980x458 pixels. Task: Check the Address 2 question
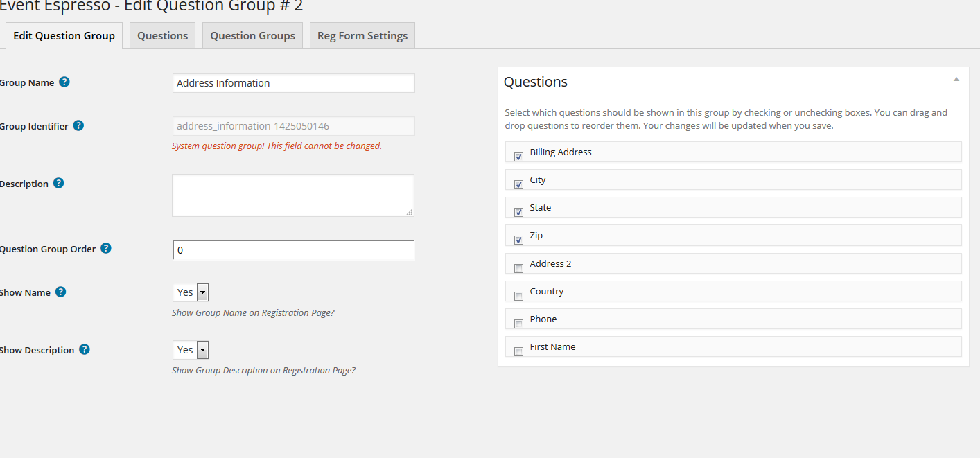518,268
